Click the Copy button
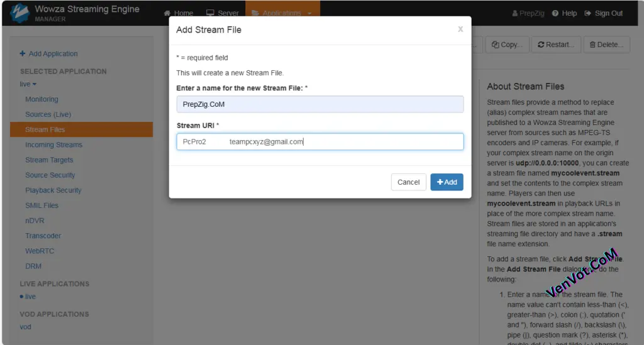The width and height of the screenshot is (644, 345). coord(506,45)
